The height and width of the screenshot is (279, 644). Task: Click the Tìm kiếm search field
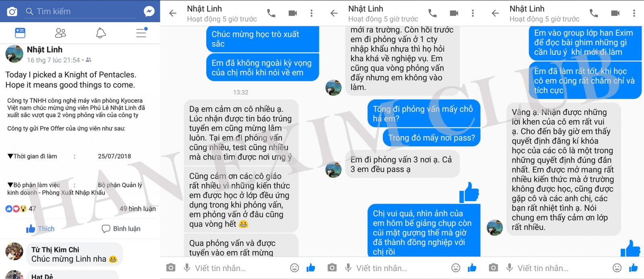(80, 12)
